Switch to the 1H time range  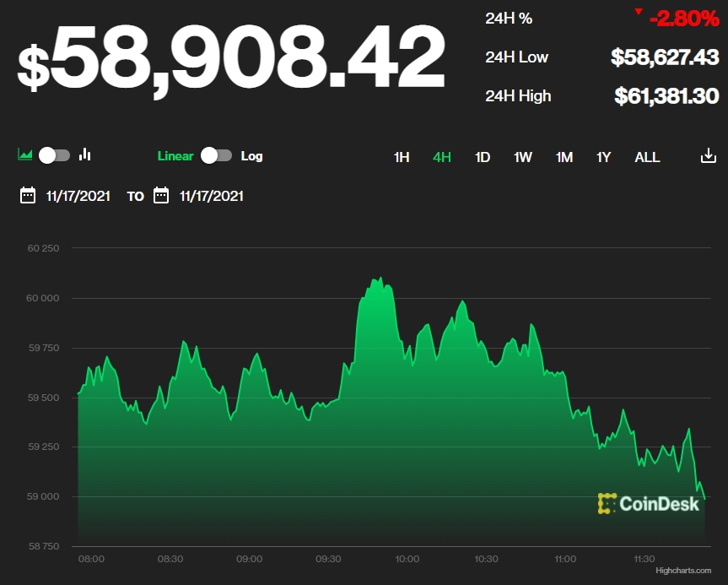[402, 158]
